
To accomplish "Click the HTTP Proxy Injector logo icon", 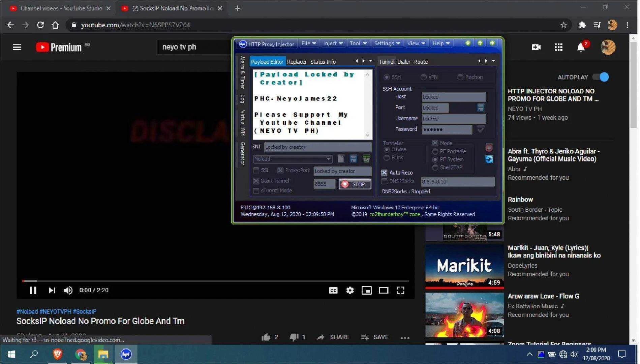I will [243, 44].
